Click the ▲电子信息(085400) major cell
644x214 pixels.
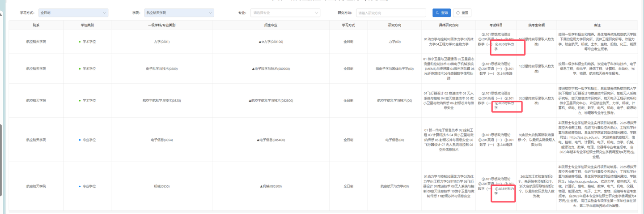pos(271,140)
